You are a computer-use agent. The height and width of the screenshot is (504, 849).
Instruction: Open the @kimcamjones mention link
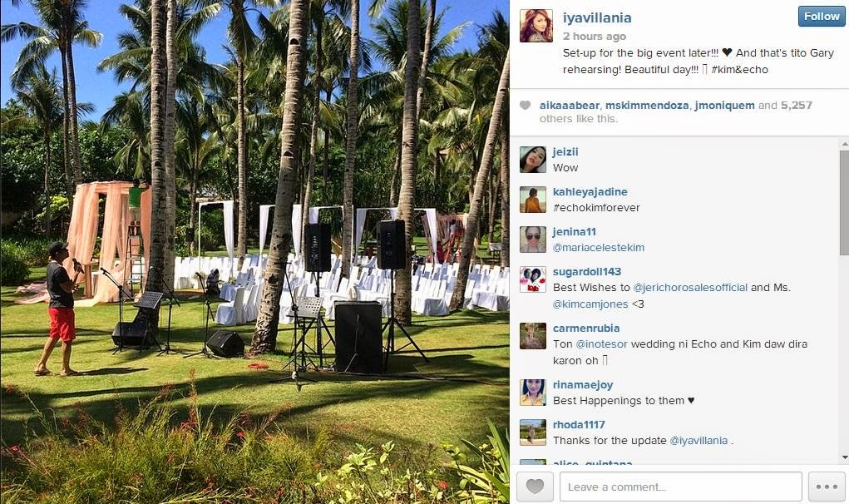(590, 304)
